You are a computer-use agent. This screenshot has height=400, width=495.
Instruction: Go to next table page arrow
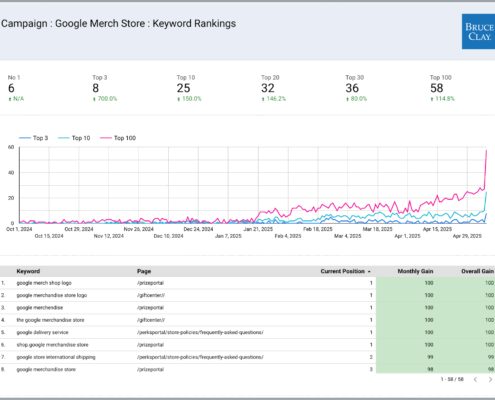pos(490,379)
